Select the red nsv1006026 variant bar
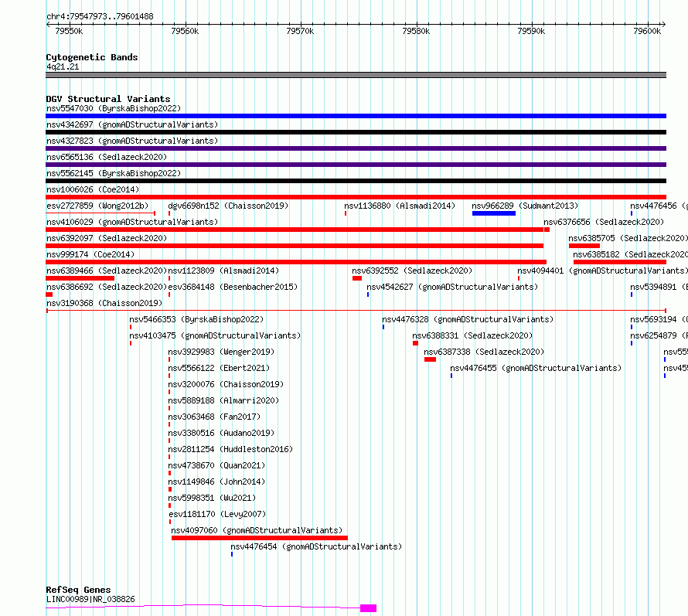Image resolution: width=688 pixels, height=616 pixels. point(356,197)
